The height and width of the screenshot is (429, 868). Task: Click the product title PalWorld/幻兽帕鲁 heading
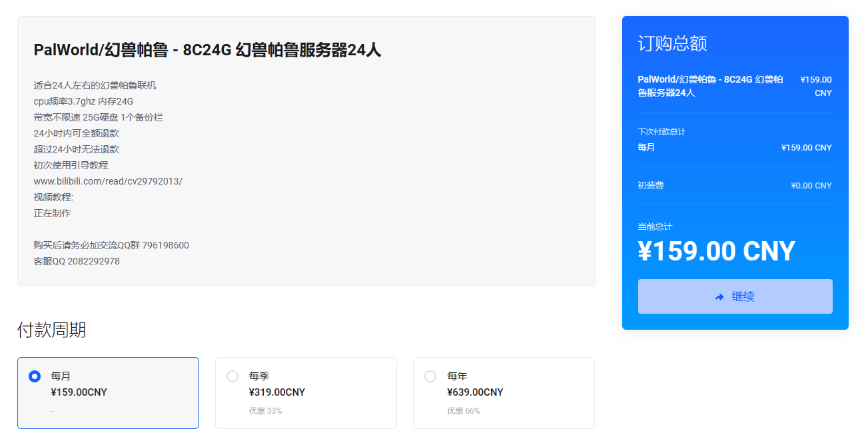pos(207,50)
